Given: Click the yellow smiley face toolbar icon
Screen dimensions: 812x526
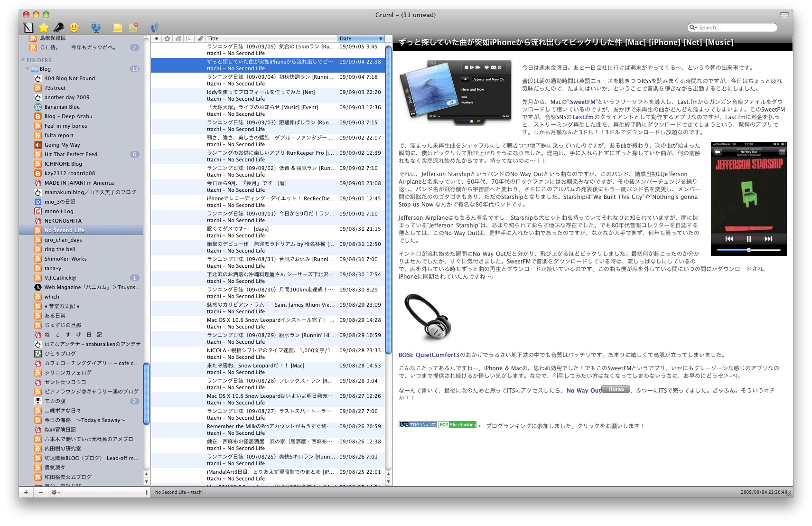Looking at the screenshot, I should point(74,28).
